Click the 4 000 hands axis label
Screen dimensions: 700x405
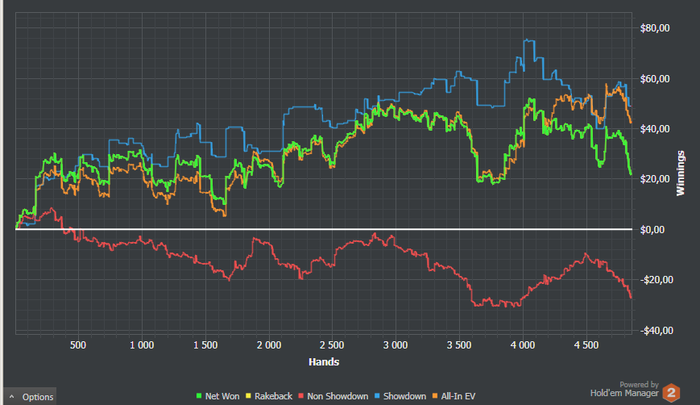click(523, 345)
